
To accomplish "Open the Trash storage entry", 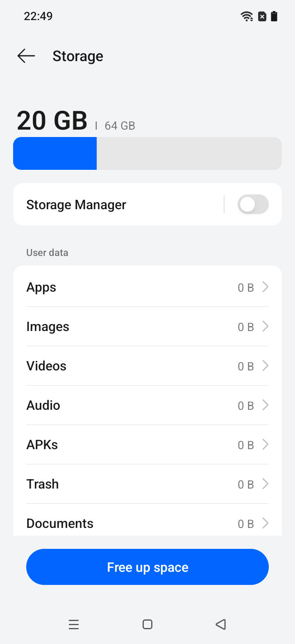I will 147,484.
